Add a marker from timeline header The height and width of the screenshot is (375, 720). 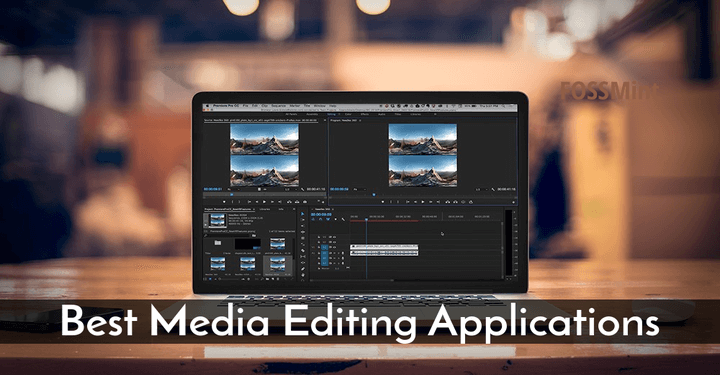click(336, 219)
